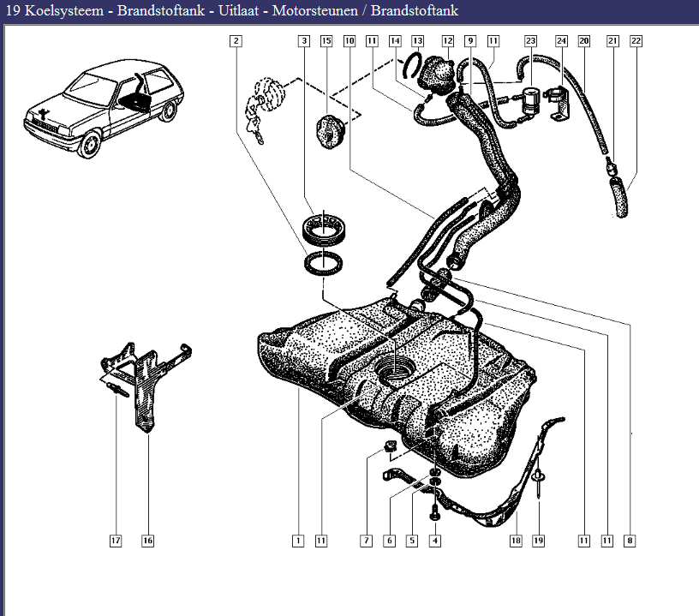
Task: Select callout number 16 bracket label
Action: 147,541
